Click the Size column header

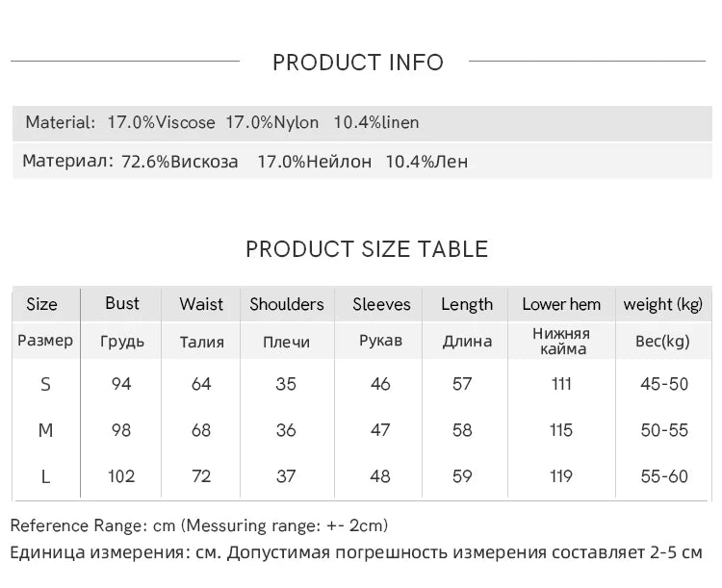42,304
